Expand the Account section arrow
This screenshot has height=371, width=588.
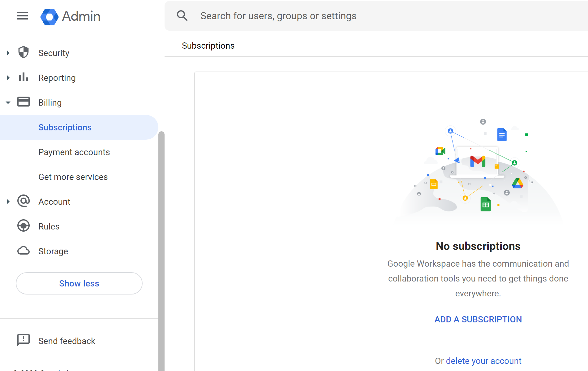click(x=8, y=202)
